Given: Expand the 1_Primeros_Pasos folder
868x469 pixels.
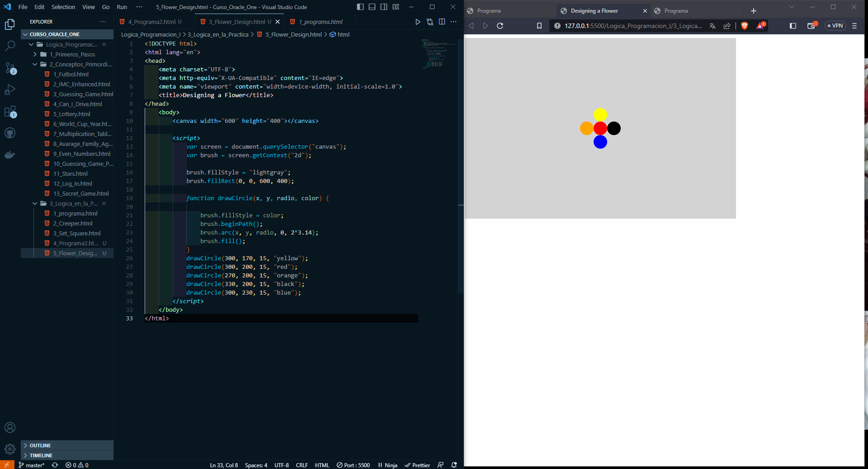Looking at the screenshot, I should click(67, 54).
